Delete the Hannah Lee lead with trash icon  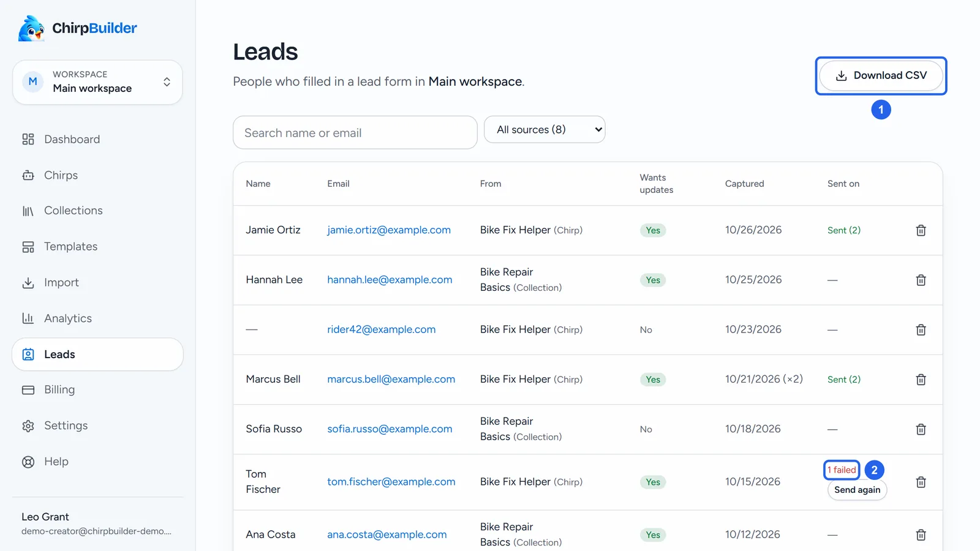921,280
